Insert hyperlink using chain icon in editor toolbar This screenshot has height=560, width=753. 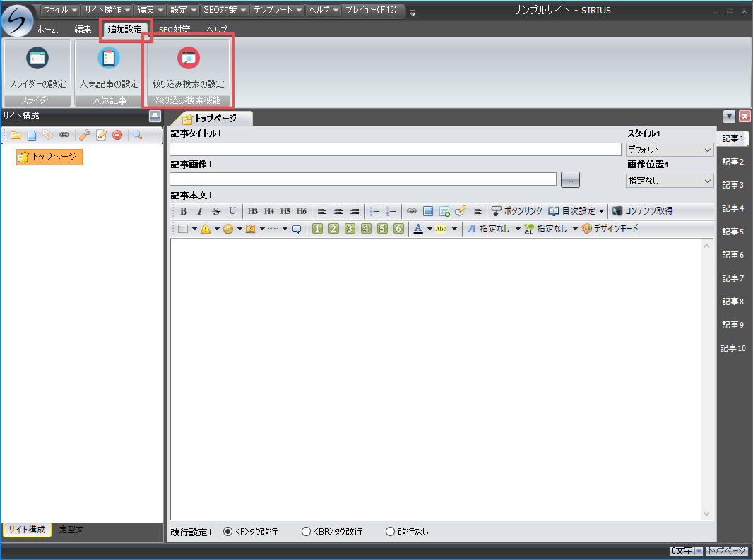411,211
